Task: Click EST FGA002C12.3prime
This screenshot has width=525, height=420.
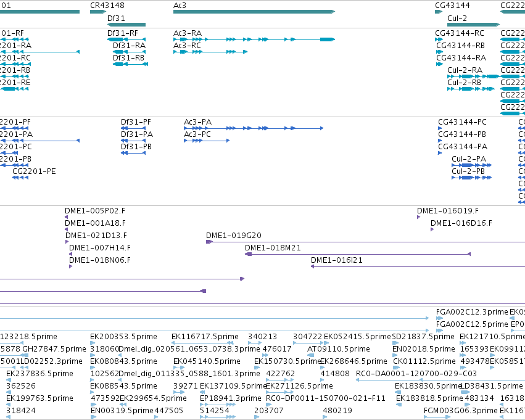Action: coord(439,318)
